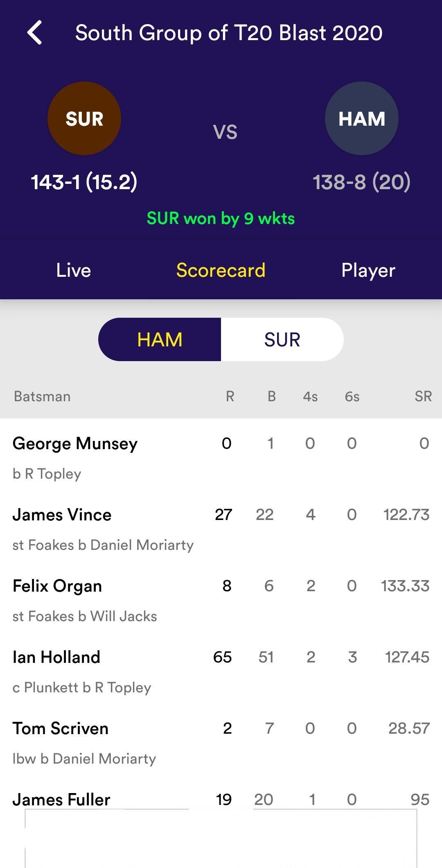
Task: Choose Tom Scriven batsman row
Action: [x=221, y=743]
